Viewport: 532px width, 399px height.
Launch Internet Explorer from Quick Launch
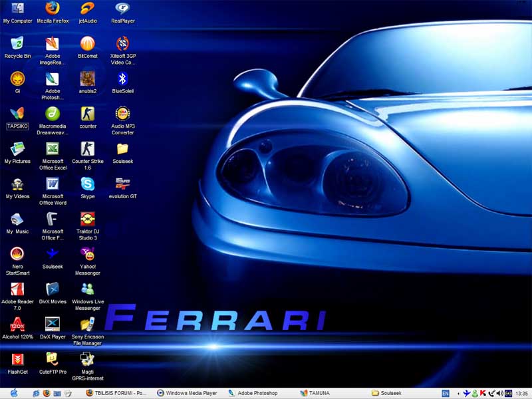coord(37,393)
